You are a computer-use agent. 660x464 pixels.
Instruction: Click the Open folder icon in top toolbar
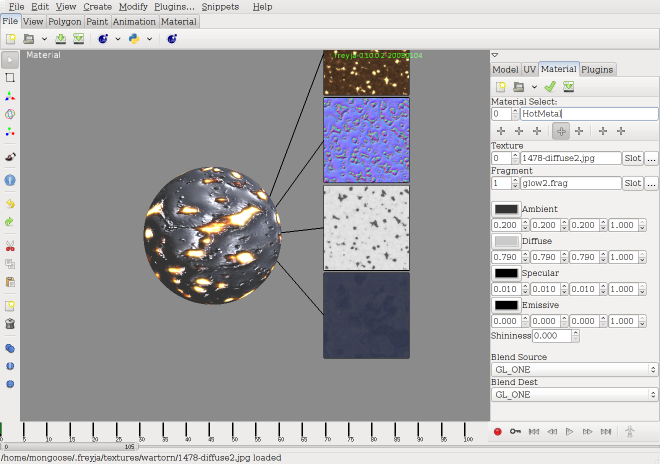pos(29,39)
